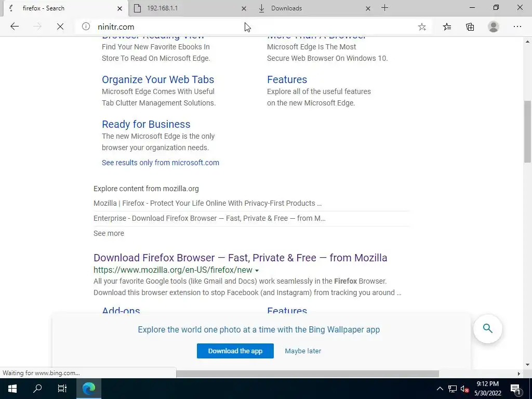Open Windows taskbar search
Viewport: 532px width, 399px height.
(x=37, y=389)
